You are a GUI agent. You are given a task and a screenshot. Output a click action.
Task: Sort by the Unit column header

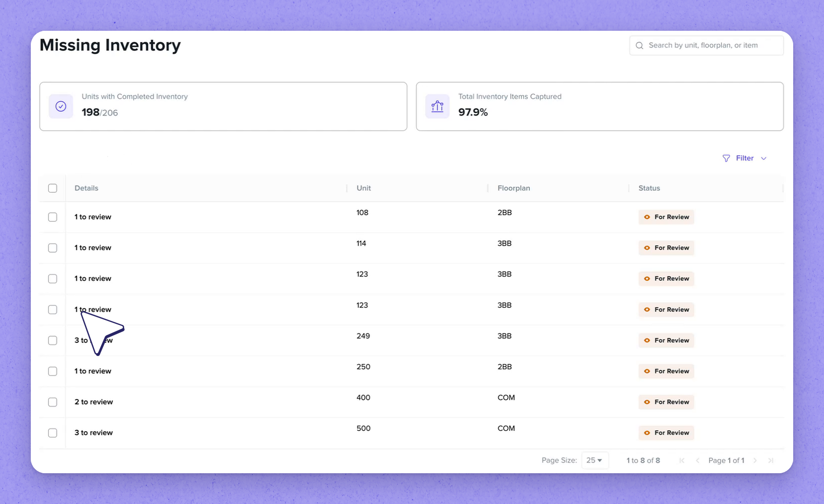pos(364,188)
